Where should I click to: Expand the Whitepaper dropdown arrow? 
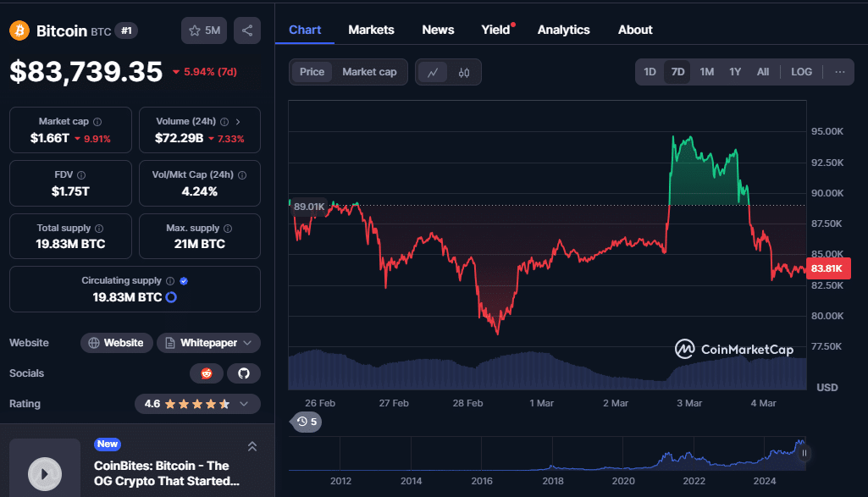tap(247, 343)
